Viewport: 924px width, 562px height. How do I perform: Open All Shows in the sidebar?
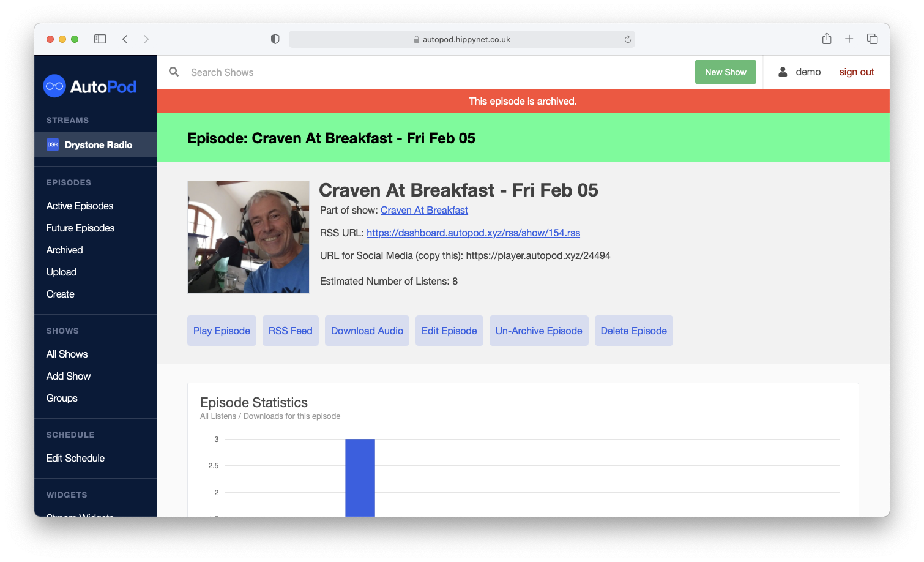coord(67,354)
